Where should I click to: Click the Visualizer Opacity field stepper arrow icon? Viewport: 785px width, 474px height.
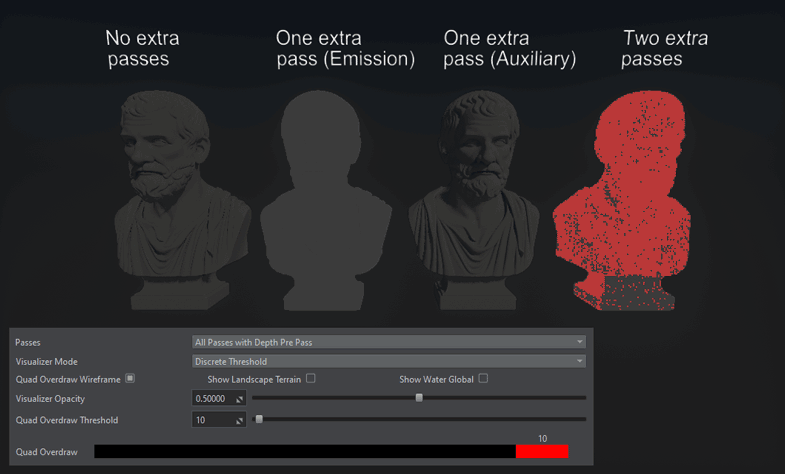click(x=239, y=399)
